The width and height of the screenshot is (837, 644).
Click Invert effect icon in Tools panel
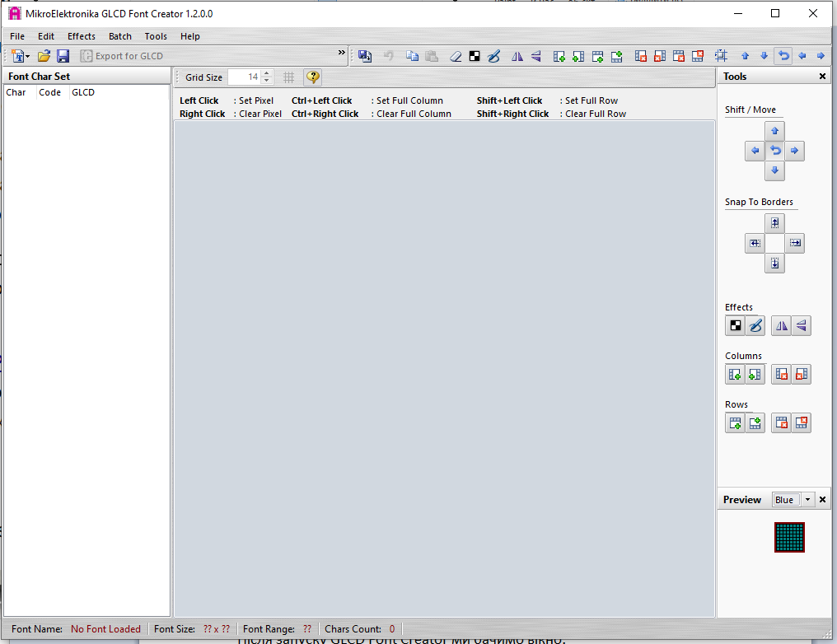point(736,325)
